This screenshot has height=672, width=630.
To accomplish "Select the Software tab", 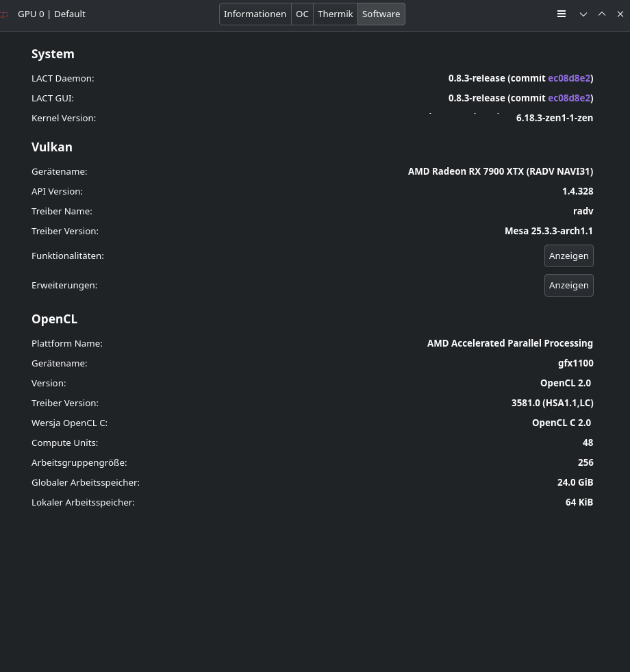I will 381,14.
